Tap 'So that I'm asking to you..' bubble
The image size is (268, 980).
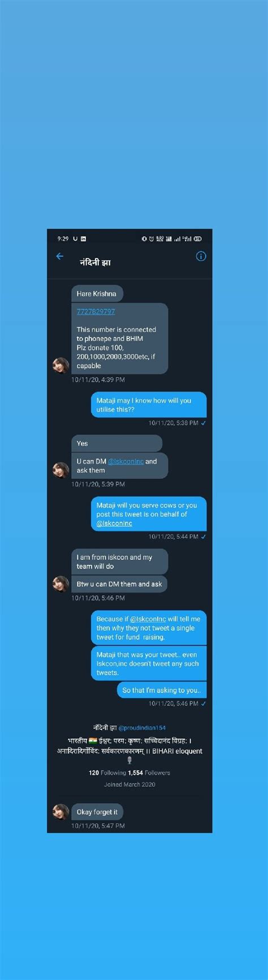pos(162,690)
